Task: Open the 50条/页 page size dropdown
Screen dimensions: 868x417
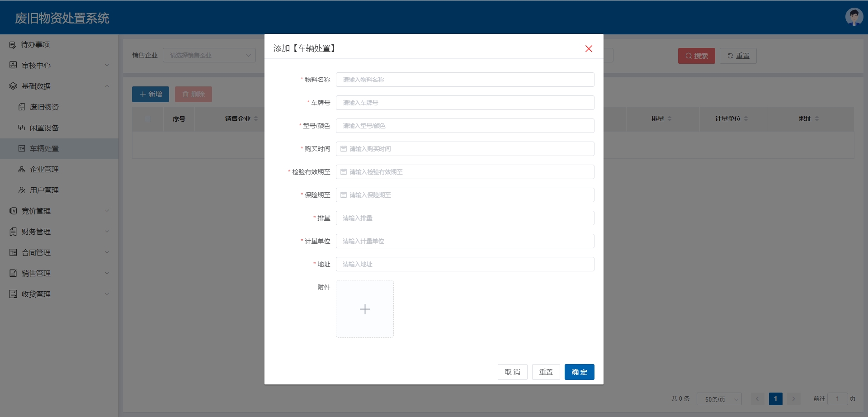Action: click(x=719, y=399)
